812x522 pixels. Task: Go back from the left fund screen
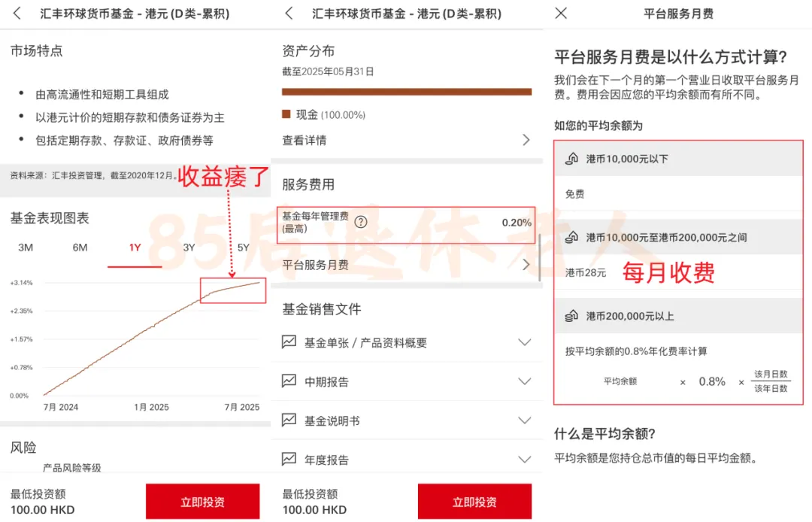pos(17,14)
